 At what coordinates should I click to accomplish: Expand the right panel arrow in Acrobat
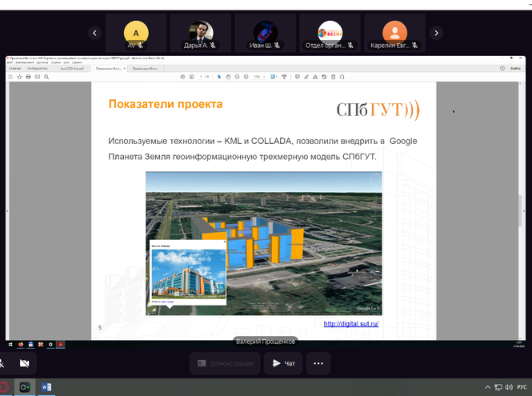[x=524, y=211]
